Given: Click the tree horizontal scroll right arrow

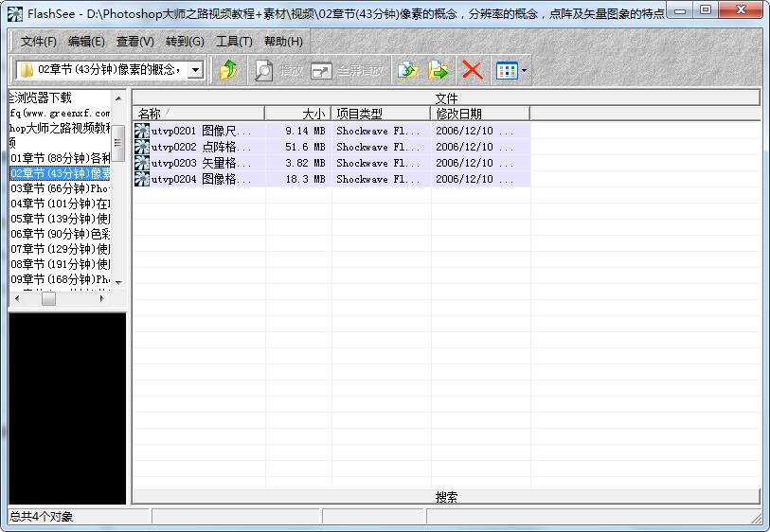Looking at the screenshot, I should tap(101, 298).
